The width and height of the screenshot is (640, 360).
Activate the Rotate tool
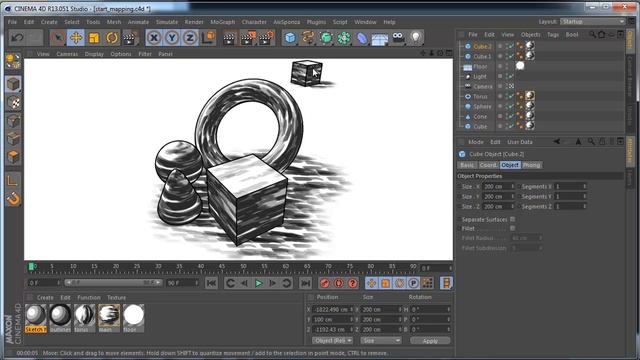click(112, 38)
